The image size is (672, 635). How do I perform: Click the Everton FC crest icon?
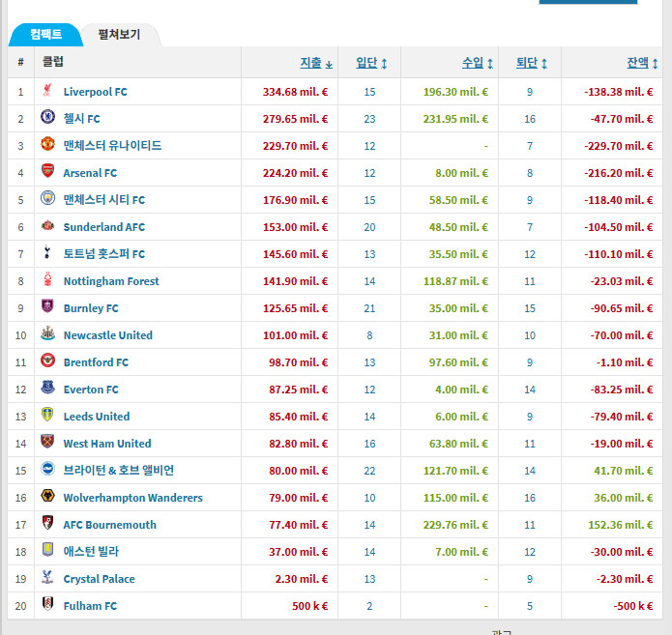pyautogui.click(x=47, y=388)
